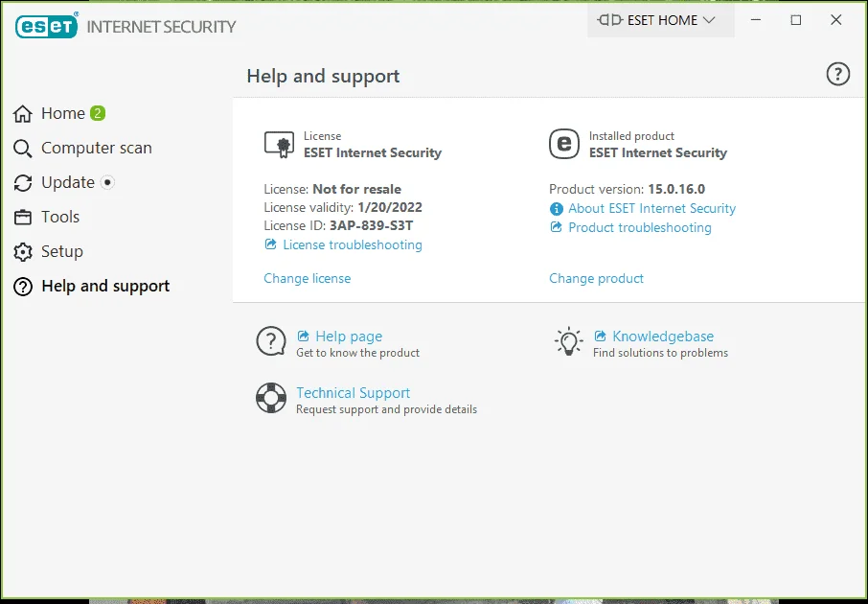Open the Knowledgebase link
This screenshot has width=868, height=604.
tap(663, 337)
